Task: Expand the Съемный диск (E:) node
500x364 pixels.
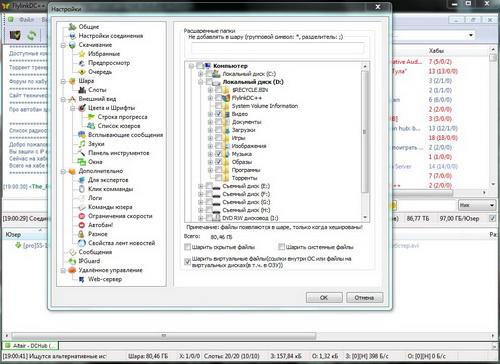Action: [200, 186]
